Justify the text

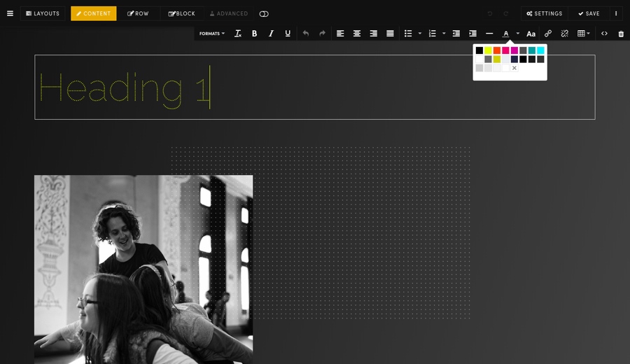(x=390, y=34)
